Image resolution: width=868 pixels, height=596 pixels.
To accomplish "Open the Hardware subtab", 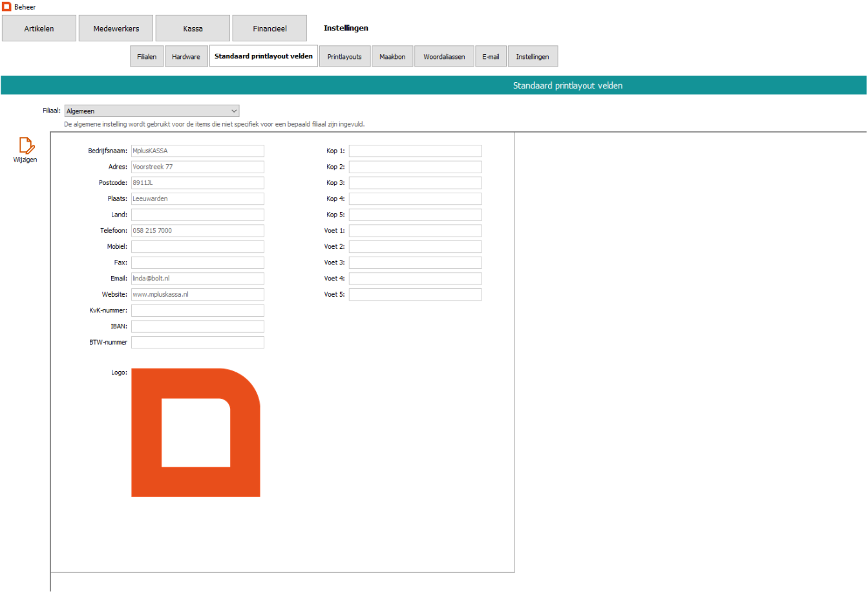I will [x=186, y=57].
